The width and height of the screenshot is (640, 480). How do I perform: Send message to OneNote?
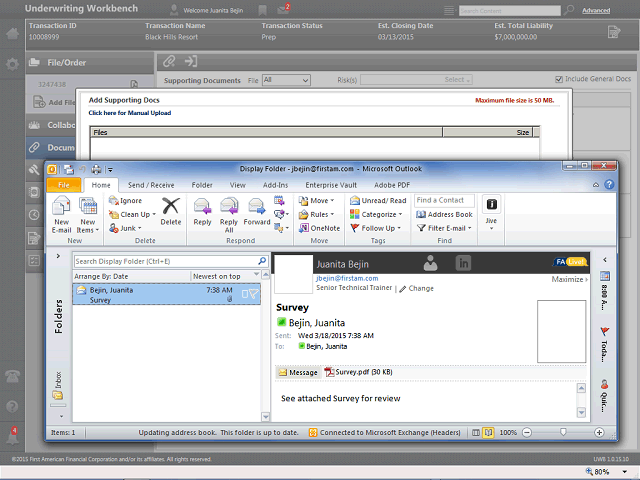(x=319, y=228)
